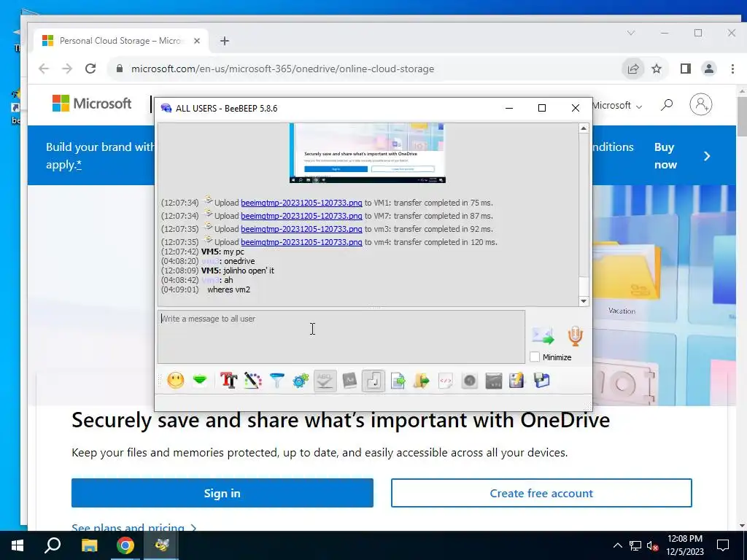Open the Chrome profile avatar menu

tap(709, 69)
